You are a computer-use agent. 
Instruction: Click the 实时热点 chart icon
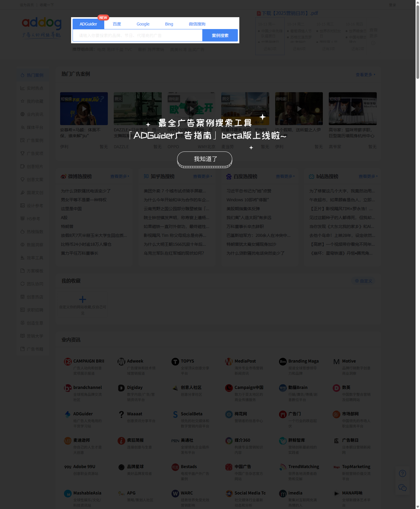pyautogui.click(x=23, y=88)
